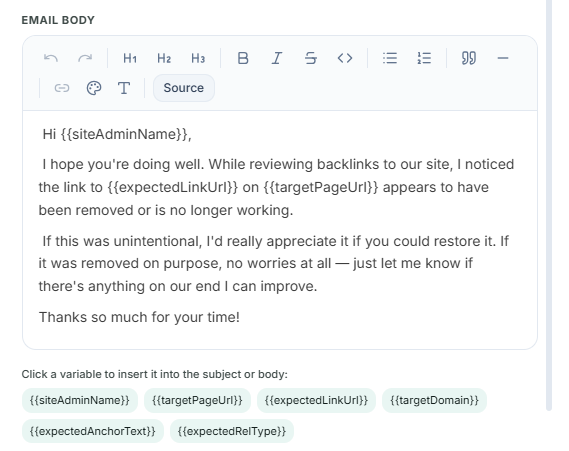Toggle bold text formatting
The width and height of the screenshot is (569, 451).
(x=243, y=58)
